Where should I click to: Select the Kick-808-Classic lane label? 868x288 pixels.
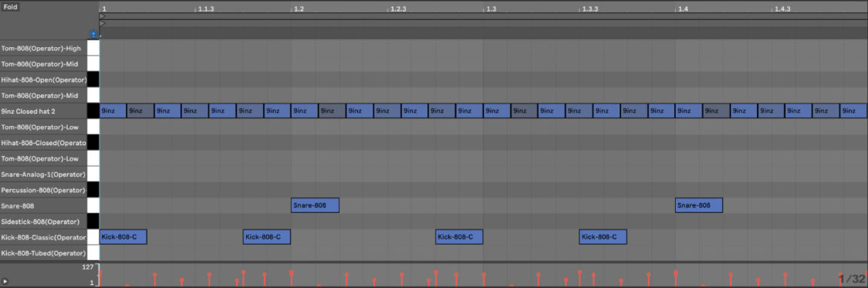(44, 238)
